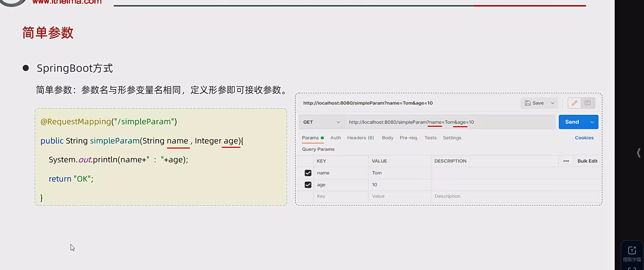Click the request title text above the GET row
Screen dimensions: 644x270
368,103
